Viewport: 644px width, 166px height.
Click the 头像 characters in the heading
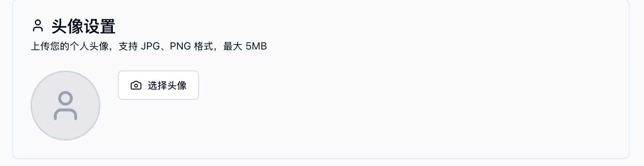pyautogui.click(x=67, y=26)
